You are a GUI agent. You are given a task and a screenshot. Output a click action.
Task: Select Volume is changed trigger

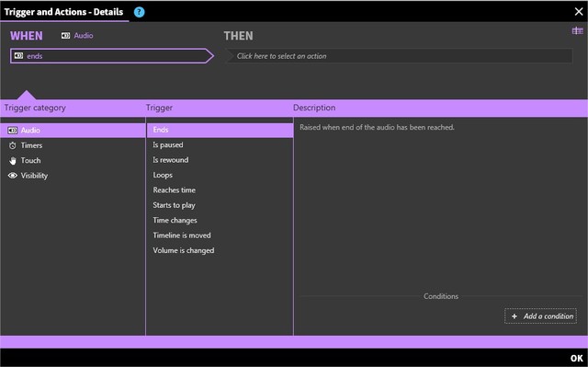pyautogui.click(x=220, y=250)
